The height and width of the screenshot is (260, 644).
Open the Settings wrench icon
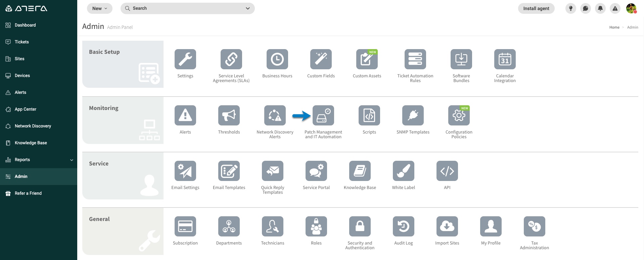click(x=185, y=59)
